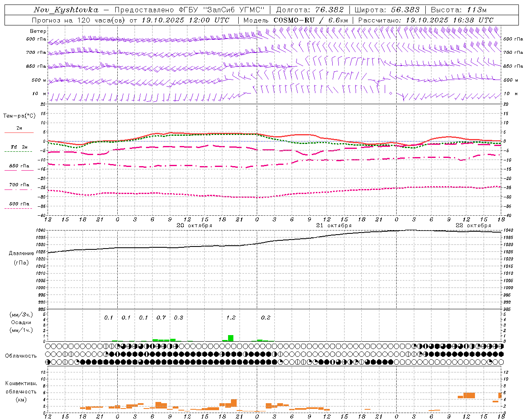Screen dimensions: 525x420
Task: Click the 0.7 three-hour precipitation value
Action: click(x=161, y=317)
